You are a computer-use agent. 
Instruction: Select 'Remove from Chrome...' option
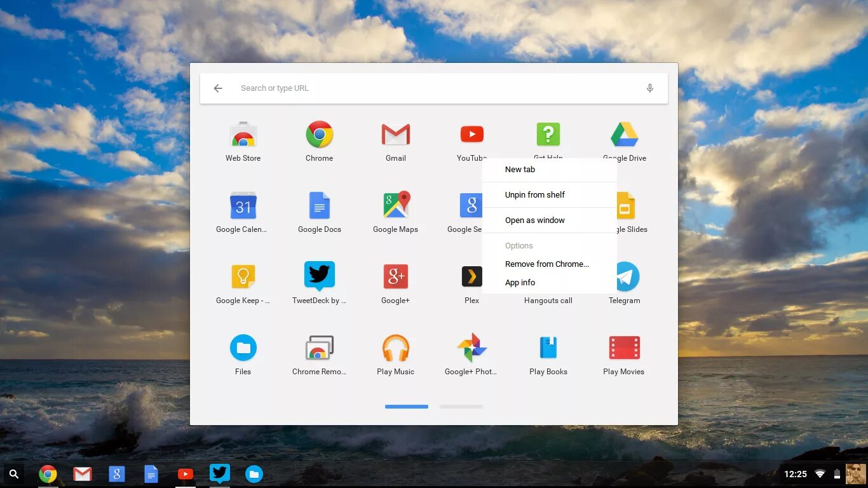546,264
